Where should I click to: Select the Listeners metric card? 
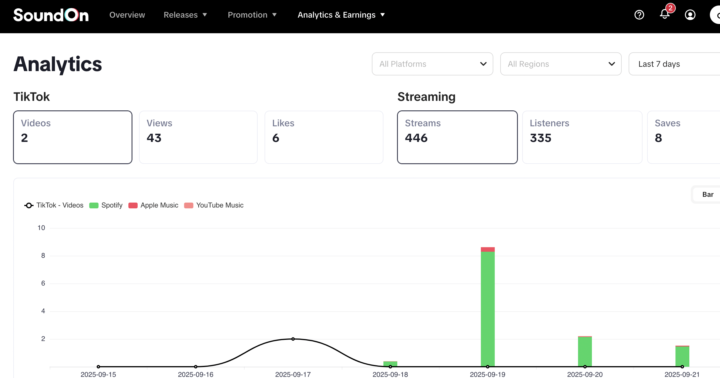pos(582,137)
